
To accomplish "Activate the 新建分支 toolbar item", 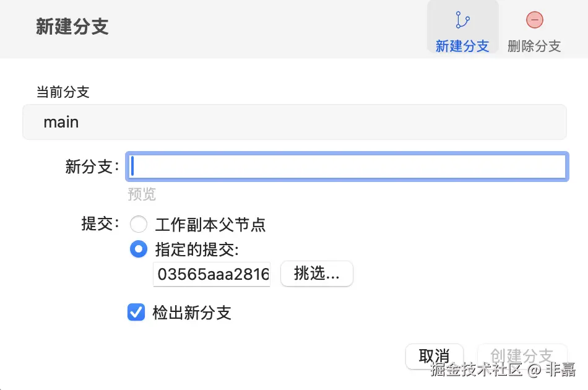I will point(462,28).
